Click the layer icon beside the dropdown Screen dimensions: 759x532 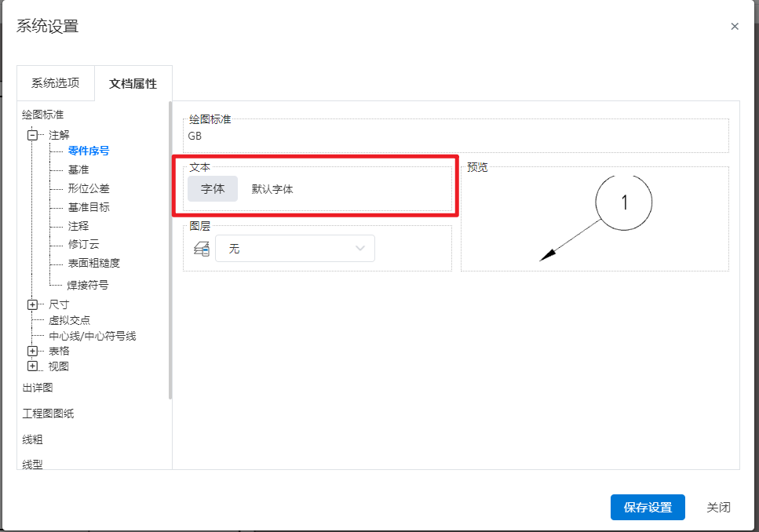point(202,249)
